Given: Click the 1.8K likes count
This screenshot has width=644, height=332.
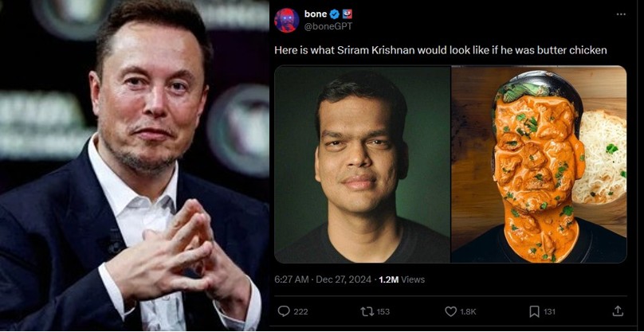Looking at the screenshot, I should coord(469,311).
